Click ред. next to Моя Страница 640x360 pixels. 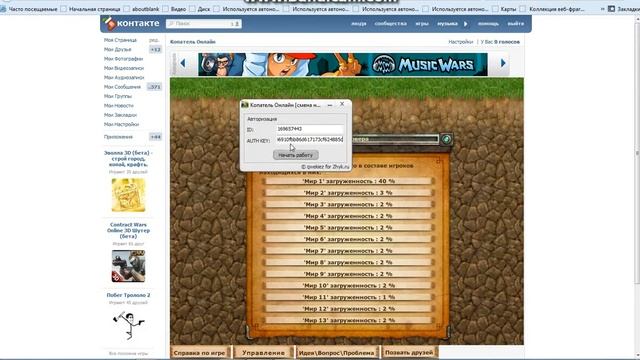pos(154,40)
